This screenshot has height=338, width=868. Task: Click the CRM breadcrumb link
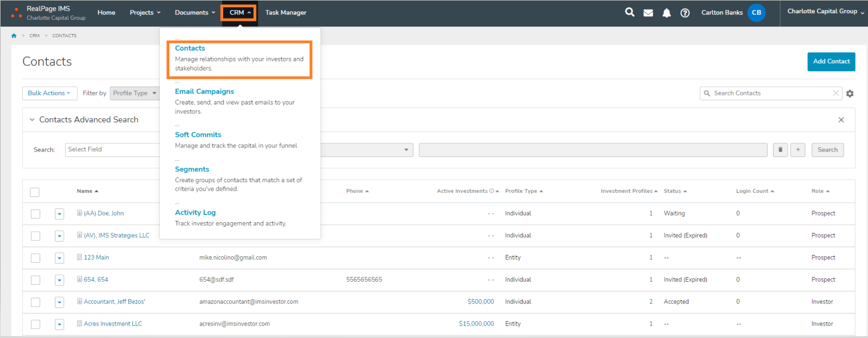35,36
